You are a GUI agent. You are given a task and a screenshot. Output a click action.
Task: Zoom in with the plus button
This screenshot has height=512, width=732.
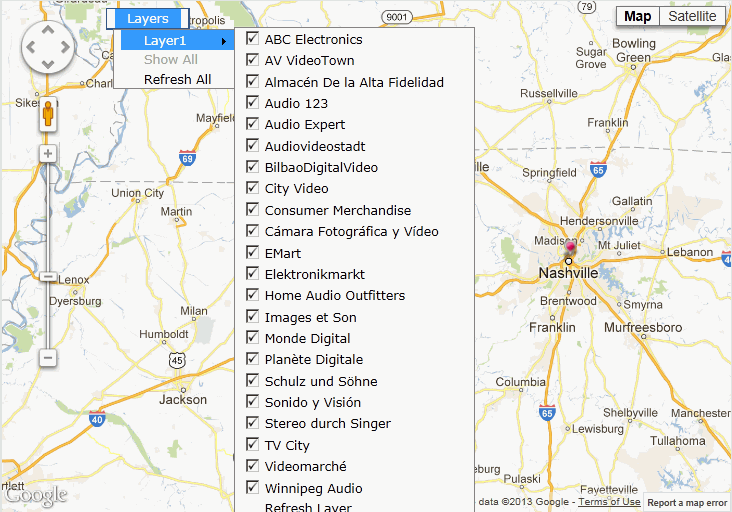point(48,154)
